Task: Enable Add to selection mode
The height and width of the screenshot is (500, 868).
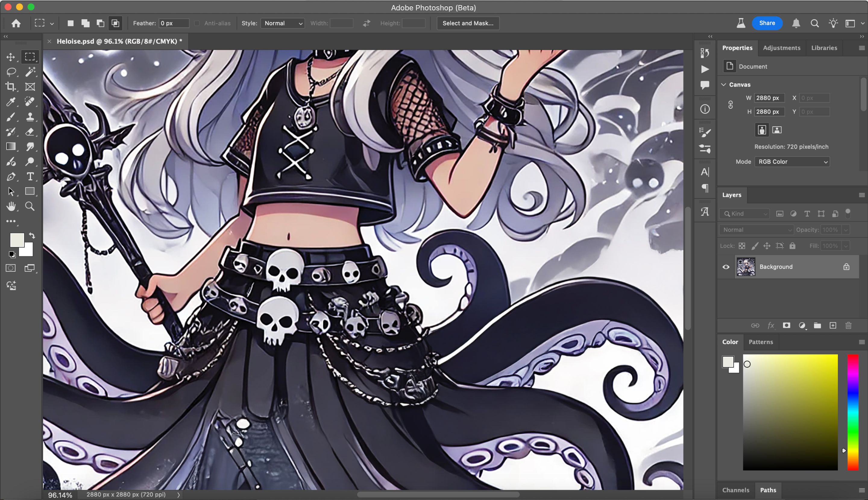Action: (86, 23)
